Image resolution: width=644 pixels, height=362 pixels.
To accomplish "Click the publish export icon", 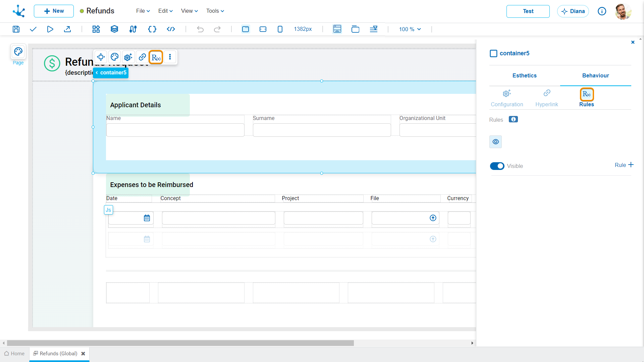I will click(x=67, y=29).
